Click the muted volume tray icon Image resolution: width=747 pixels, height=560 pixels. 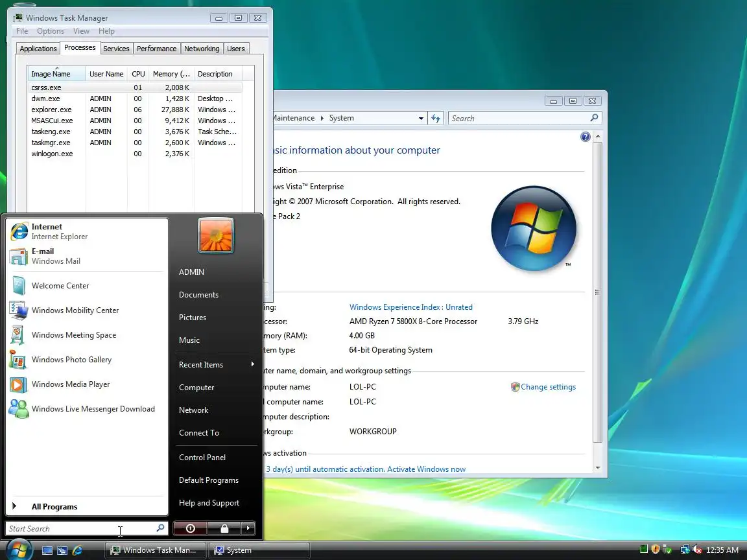697,550
